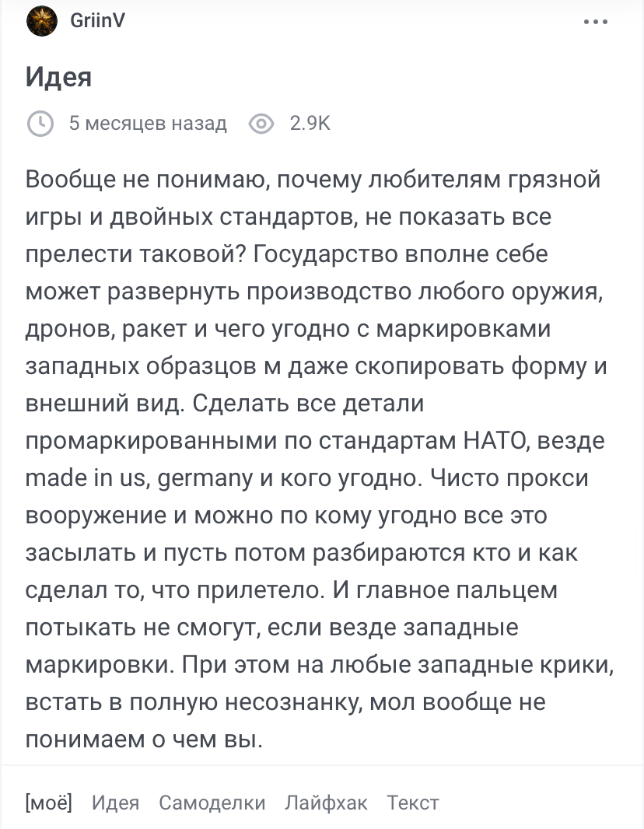
Task: Open the post title "Идея" heading
Action: [59, 77]
